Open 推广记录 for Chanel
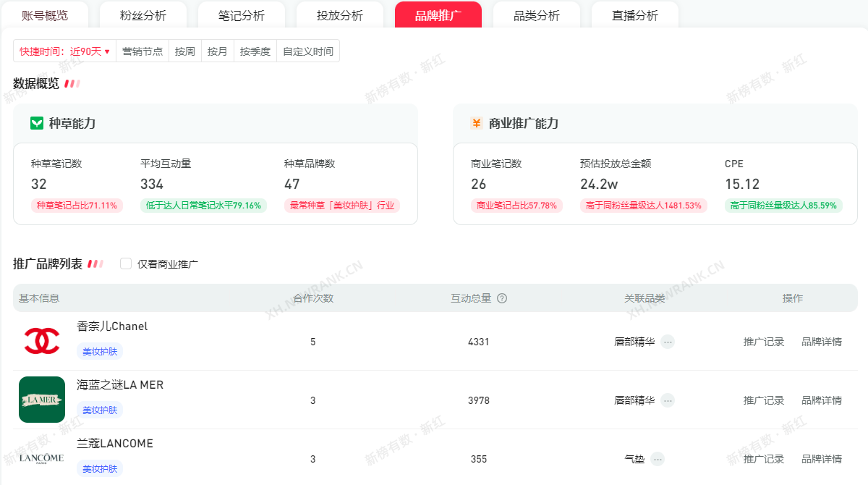This screenshot has width=868, height=485. (764, 342)
